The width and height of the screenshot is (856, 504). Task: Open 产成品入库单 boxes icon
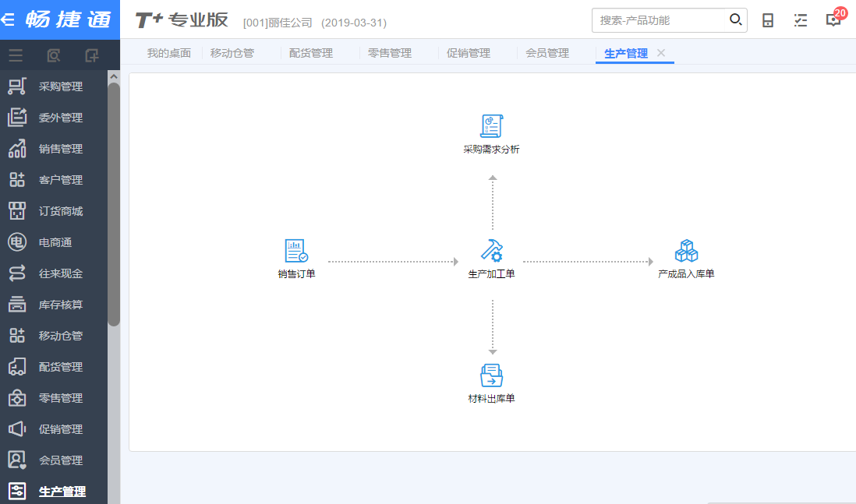point(686,251)
